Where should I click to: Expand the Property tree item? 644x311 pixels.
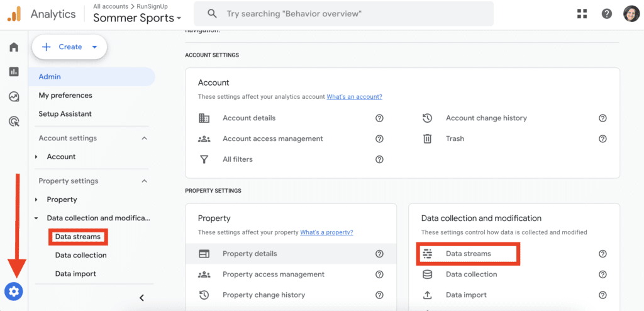[x=36, y=200]
